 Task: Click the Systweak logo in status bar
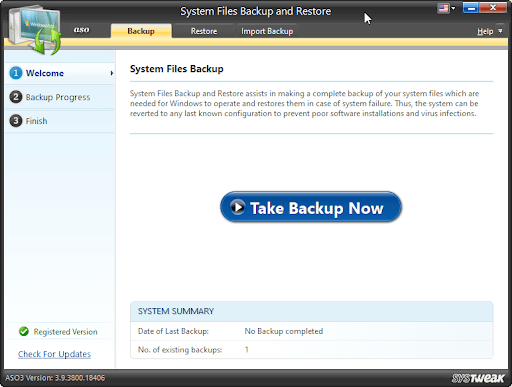[x=478, y=378]
